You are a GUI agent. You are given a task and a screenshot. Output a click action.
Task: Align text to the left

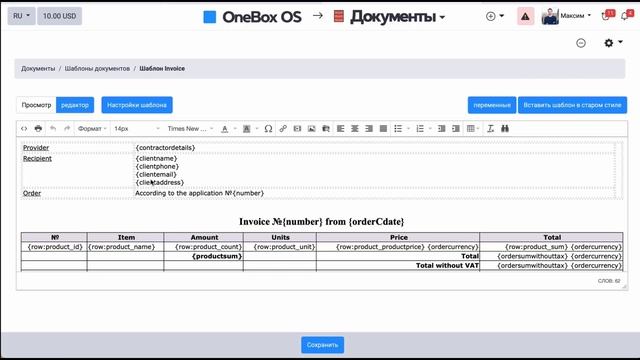pos(340,129)
